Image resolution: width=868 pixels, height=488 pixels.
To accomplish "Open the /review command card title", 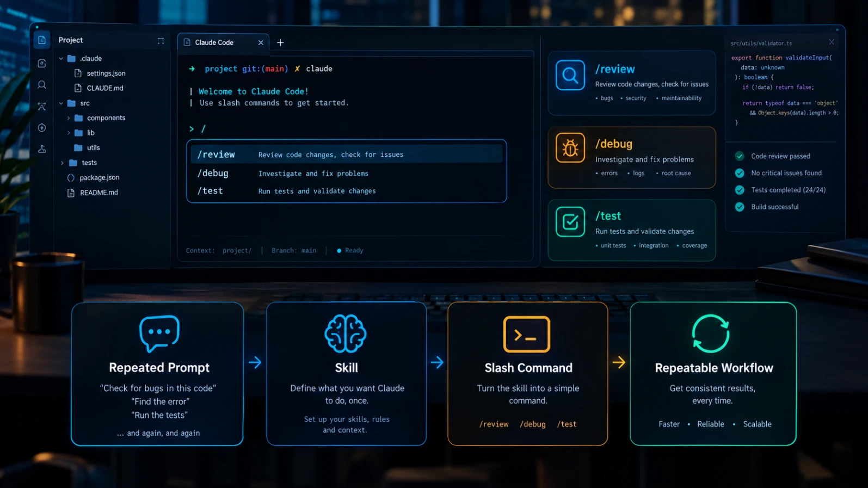I will pyautogui.click(x=615, y=69).
